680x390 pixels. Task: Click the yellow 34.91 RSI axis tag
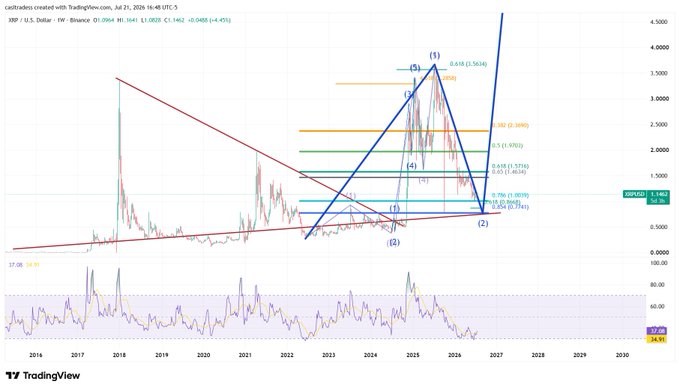tap(657, 339)
